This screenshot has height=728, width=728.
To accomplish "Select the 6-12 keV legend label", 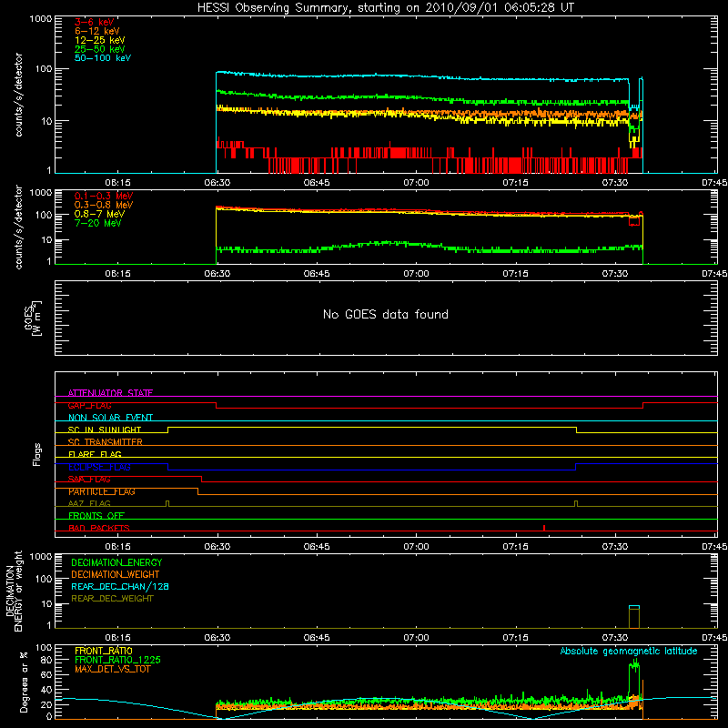I will 96,31.
